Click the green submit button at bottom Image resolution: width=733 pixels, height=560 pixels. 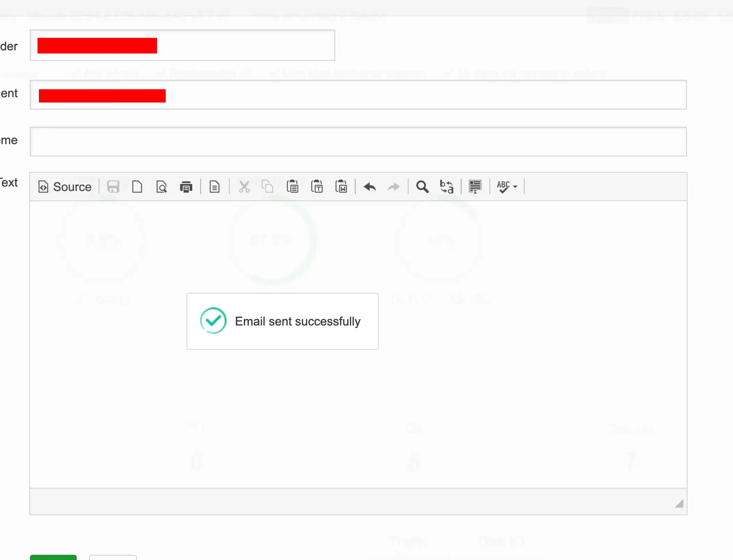click(x=53, y=557)
